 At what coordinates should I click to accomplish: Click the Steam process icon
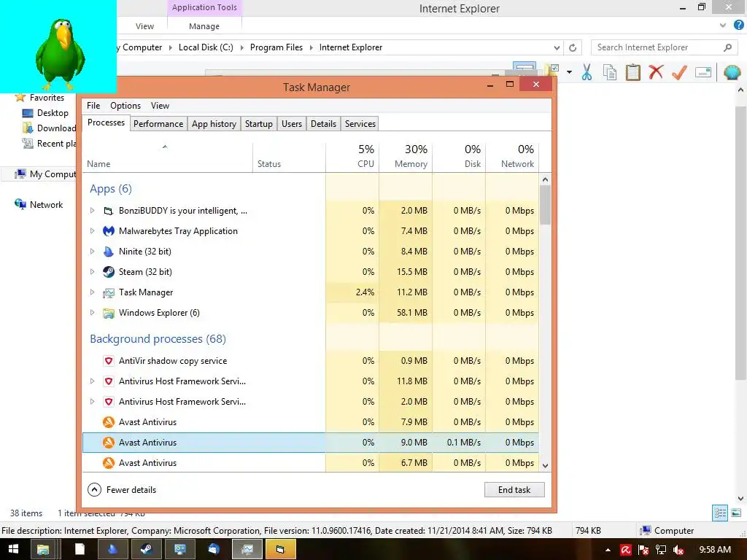pyautogui.click(x=109, y=272)
